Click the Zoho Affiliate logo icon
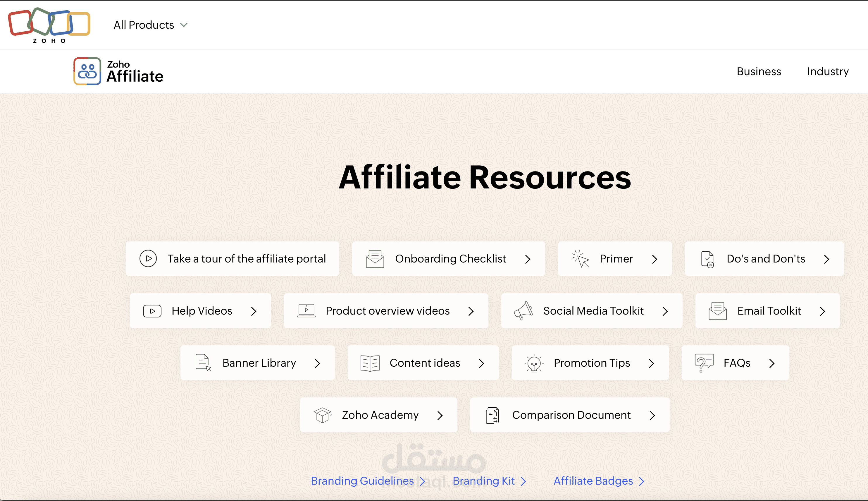 click(87, 71)
